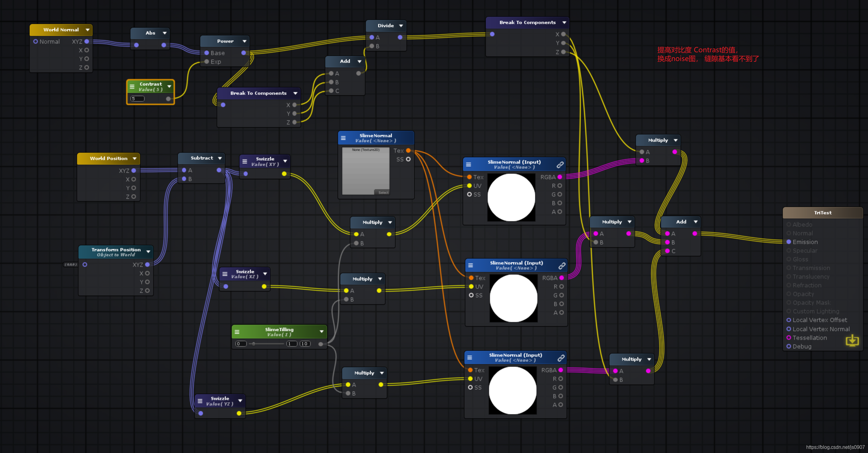Expand the World Normal node dropdown

tap(88, 30)
